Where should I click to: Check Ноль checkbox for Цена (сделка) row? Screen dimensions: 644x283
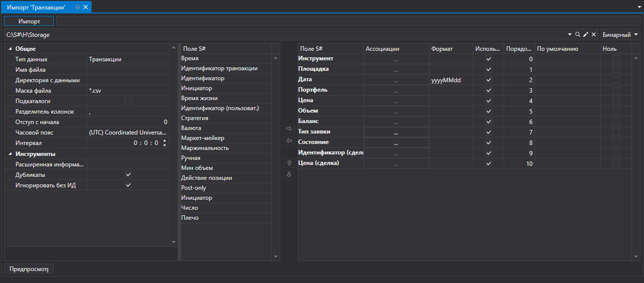616,163
